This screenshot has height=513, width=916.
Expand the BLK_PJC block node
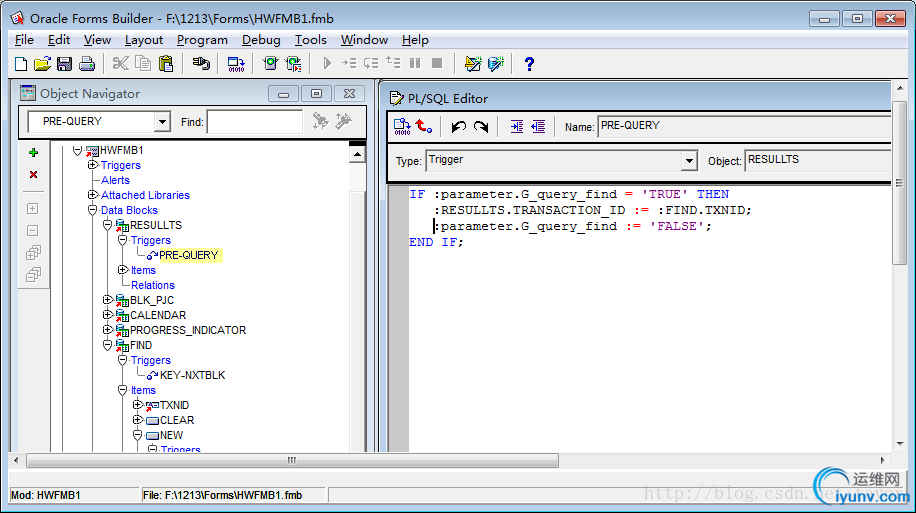tap(107, 300)
